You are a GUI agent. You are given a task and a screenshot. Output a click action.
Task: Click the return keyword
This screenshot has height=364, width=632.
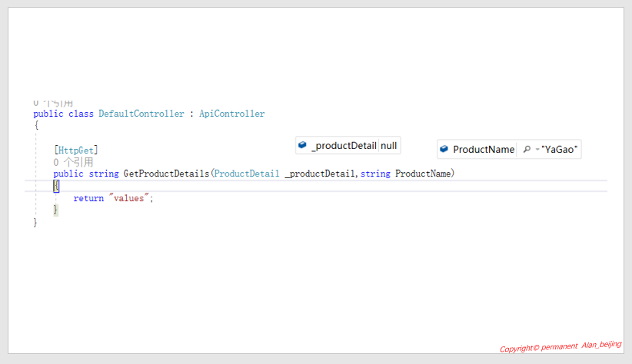pyautogui.click(x=88, y=198)
